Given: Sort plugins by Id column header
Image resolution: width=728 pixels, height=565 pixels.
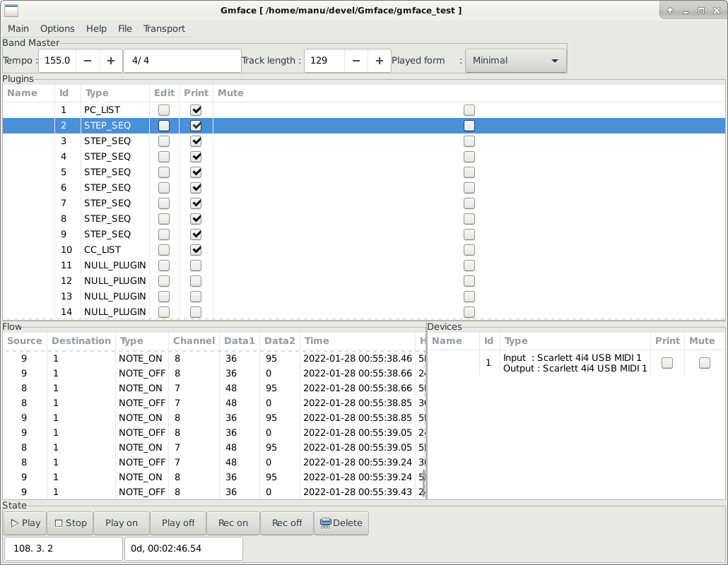Looking at the screenshot, I should pos(68,93).
